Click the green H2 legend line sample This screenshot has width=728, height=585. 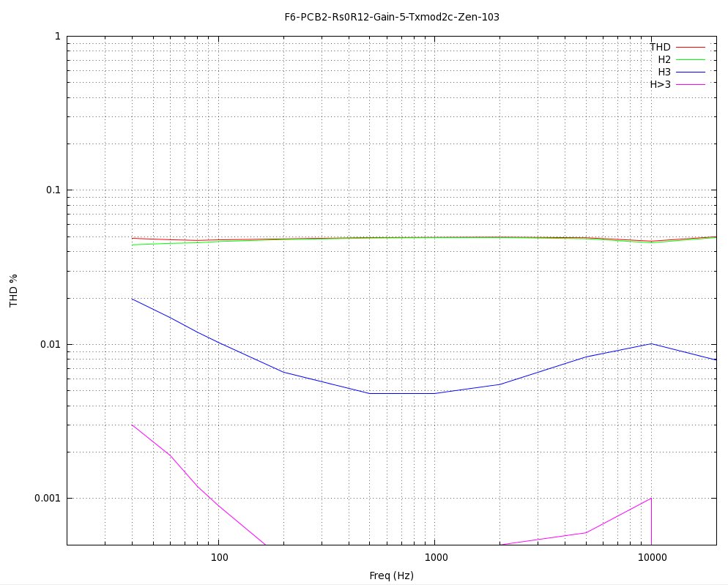coord(691,59)
